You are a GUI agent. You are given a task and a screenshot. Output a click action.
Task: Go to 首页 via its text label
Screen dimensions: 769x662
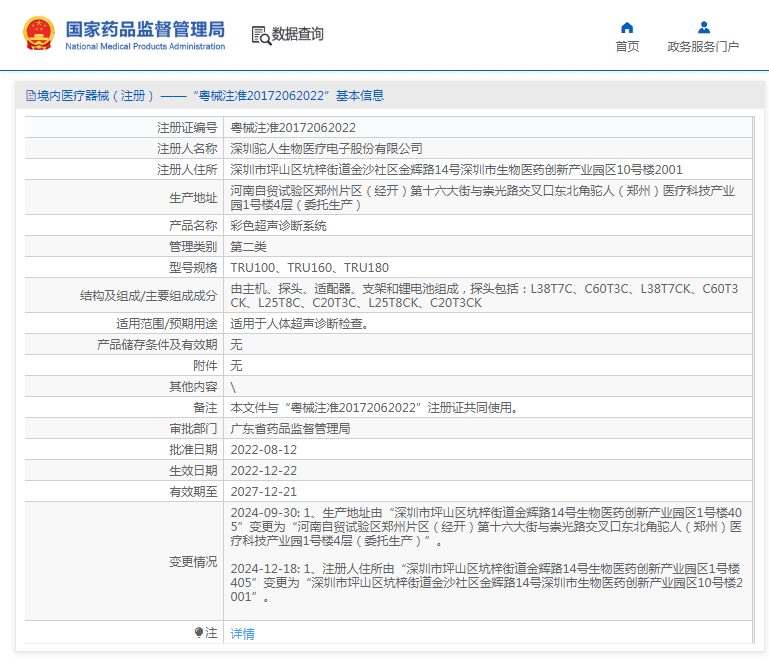[x=627, y=47]
